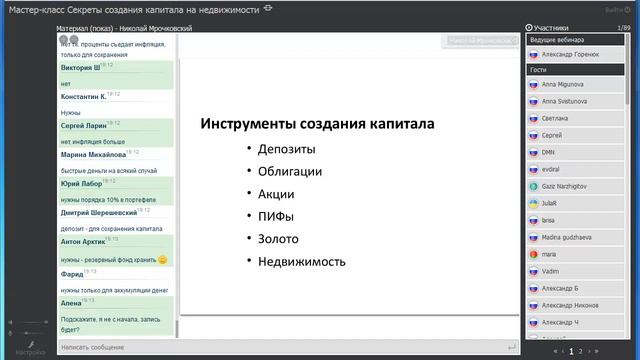Click the sync icon next to webinar title
The height and width of the screenshot is (360, 640).
click(268, 8)
